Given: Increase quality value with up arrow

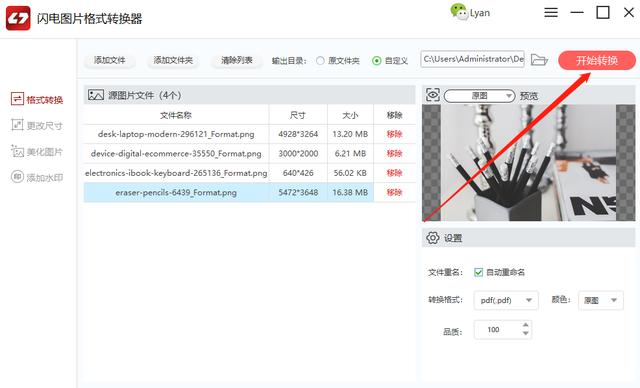Looking at the screenshot, I should pos(525,325).
